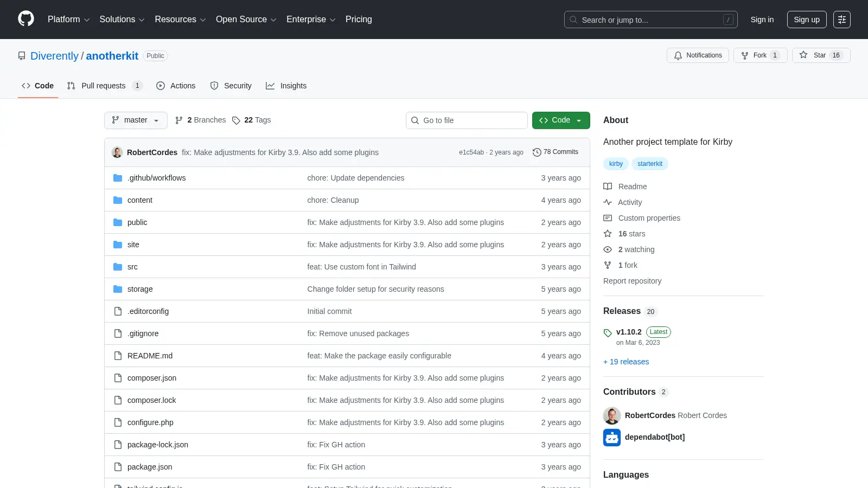Open the Actions tab

[x=176, y=86]
